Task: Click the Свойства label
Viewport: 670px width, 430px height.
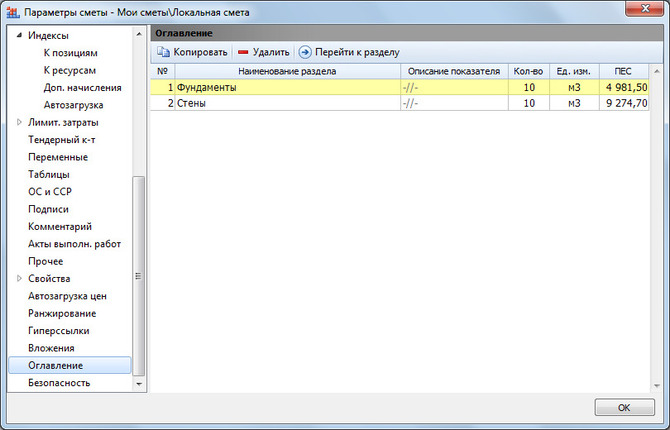Action: pyautogui.click(x=49, y=278)
